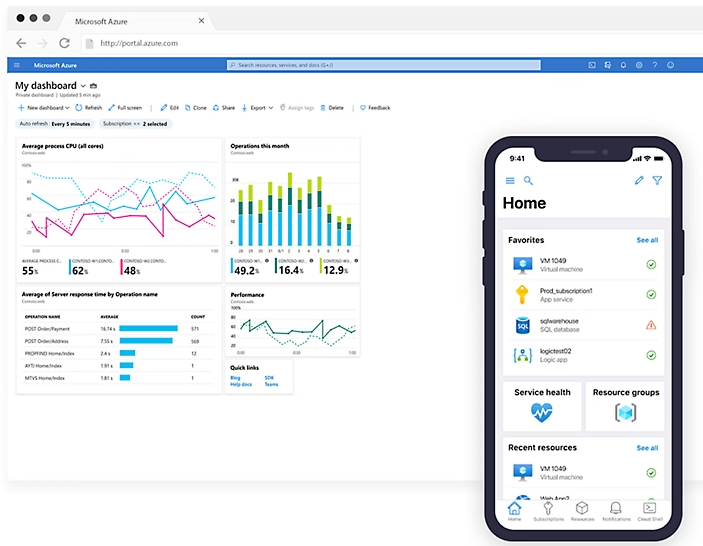
Task: Tap See all next to Favorites
Action: click(x=647, y=240)
